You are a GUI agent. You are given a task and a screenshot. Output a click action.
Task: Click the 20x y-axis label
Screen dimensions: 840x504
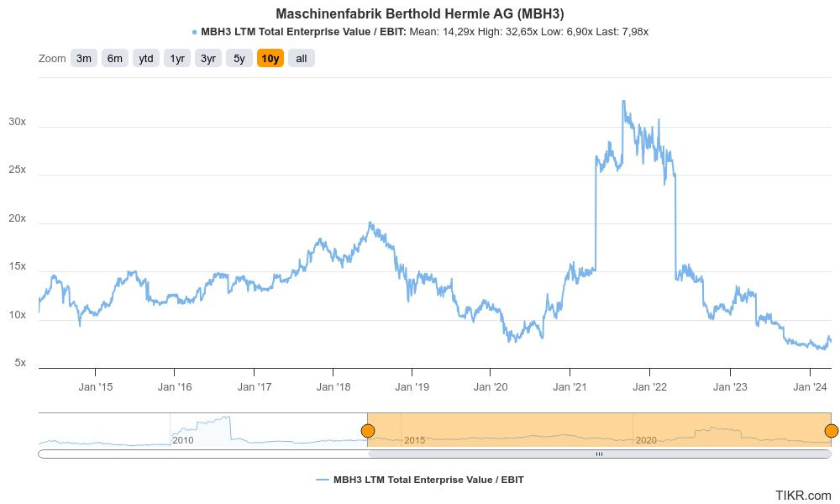[x=17, y=218]
